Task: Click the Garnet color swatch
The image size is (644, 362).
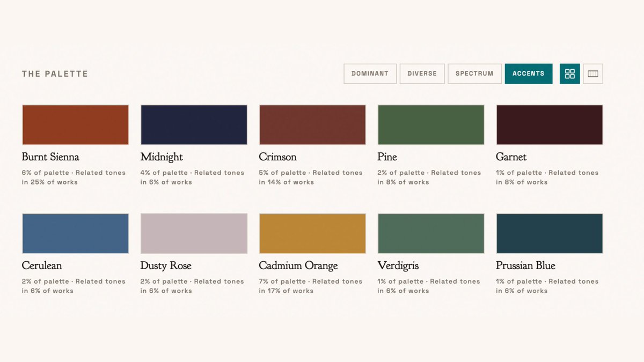Action: [x=550, y=124]
